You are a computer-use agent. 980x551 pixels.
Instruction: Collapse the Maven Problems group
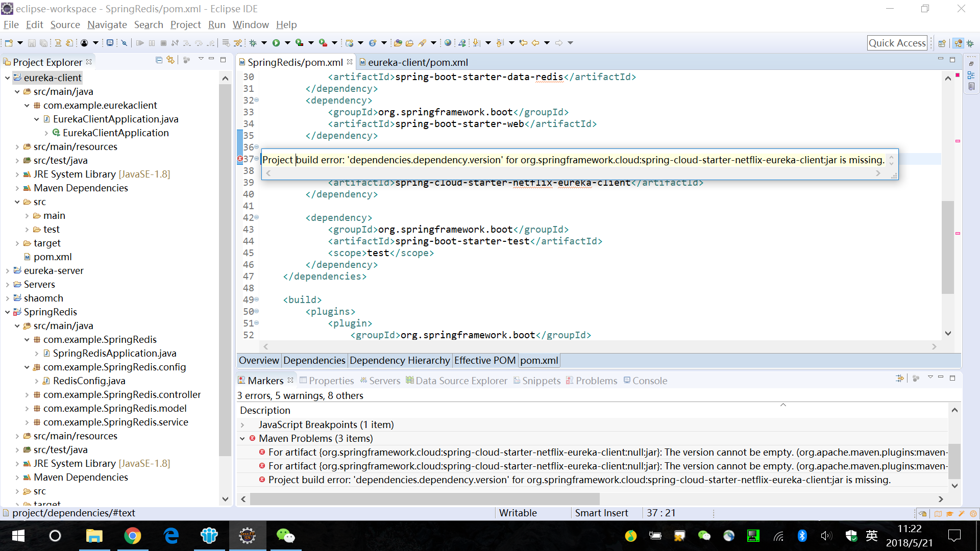pos(243,438)
